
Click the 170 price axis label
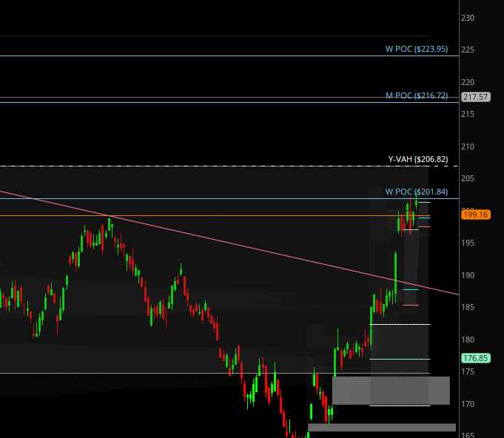(x=468, y=404)
